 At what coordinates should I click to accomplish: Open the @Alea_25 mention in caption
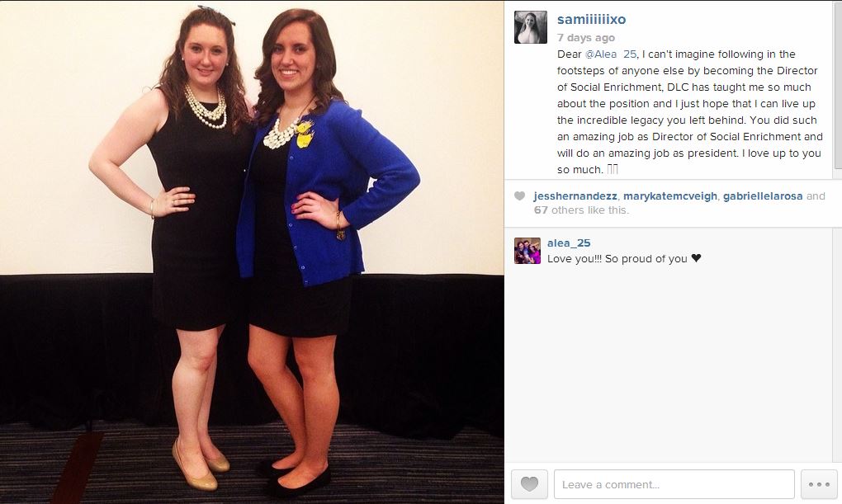pos(611,54)
